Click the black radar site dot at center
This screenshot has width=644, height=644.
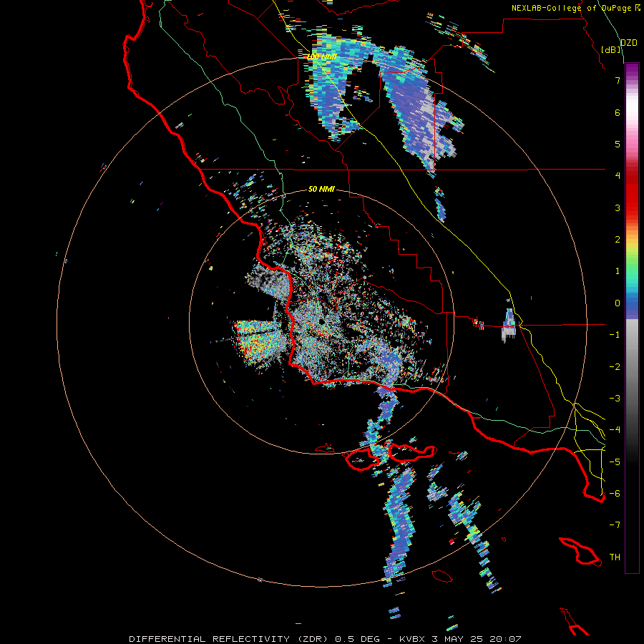321,321
